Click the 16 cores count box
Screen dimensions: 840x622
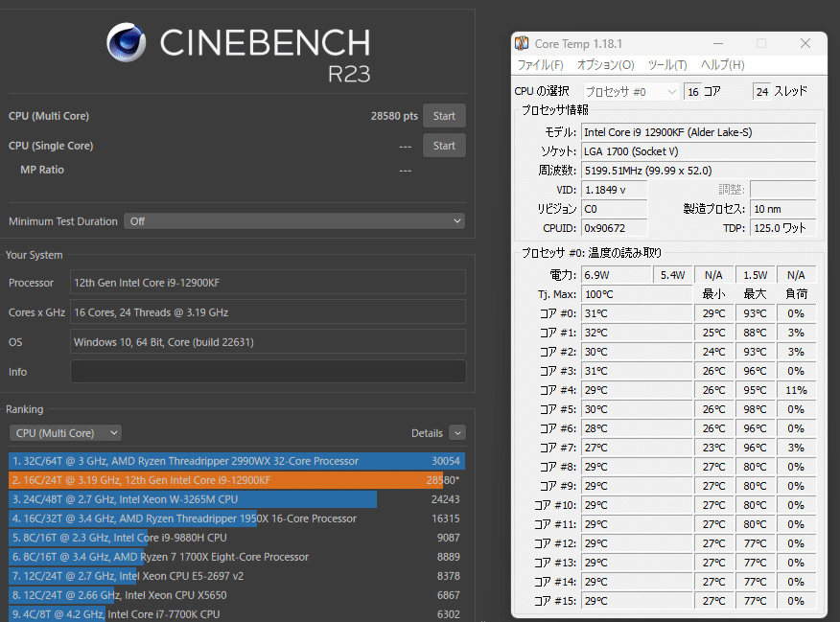692,92
